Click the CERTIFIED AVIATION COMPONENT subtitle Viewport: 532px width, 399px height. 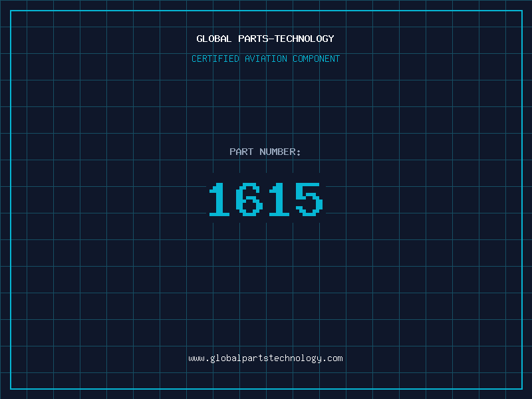[265, 59]
